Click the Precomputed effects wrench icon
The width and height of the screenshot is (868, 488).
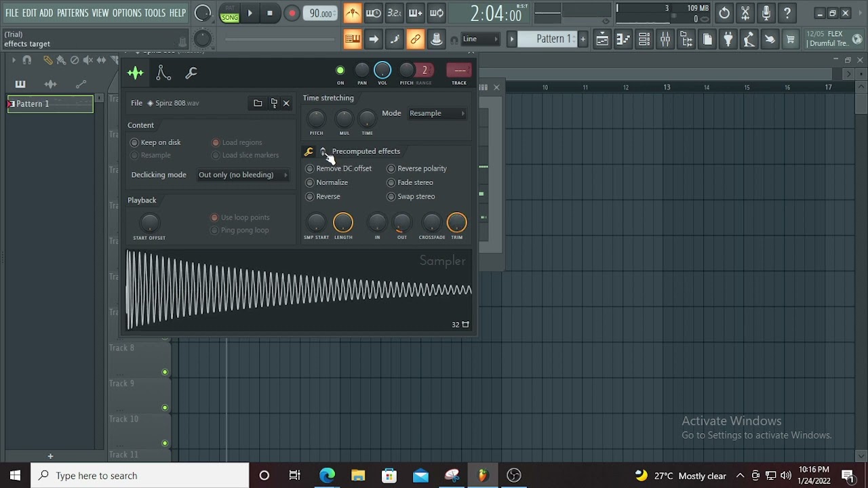309,152
